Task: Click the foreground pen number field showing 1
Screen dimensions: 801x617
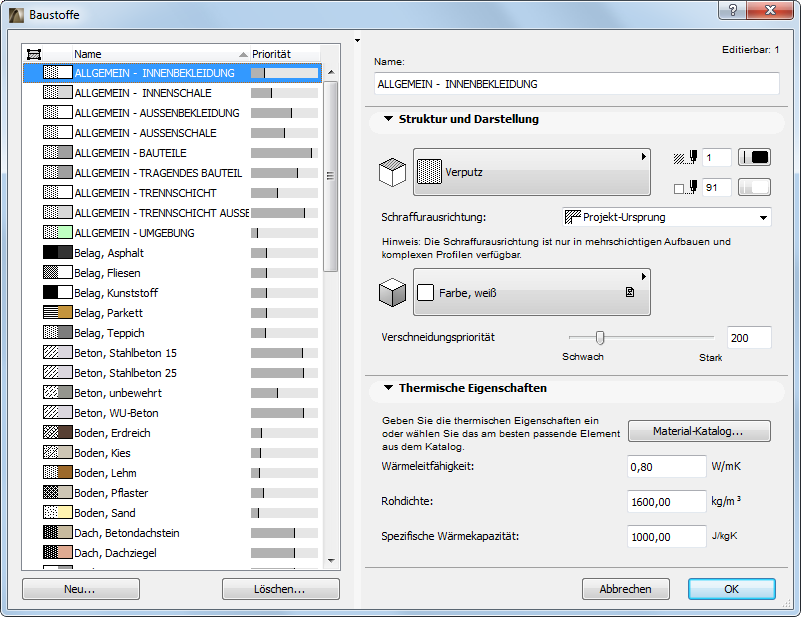Action: pyautogui.click(x=717, y=158)
